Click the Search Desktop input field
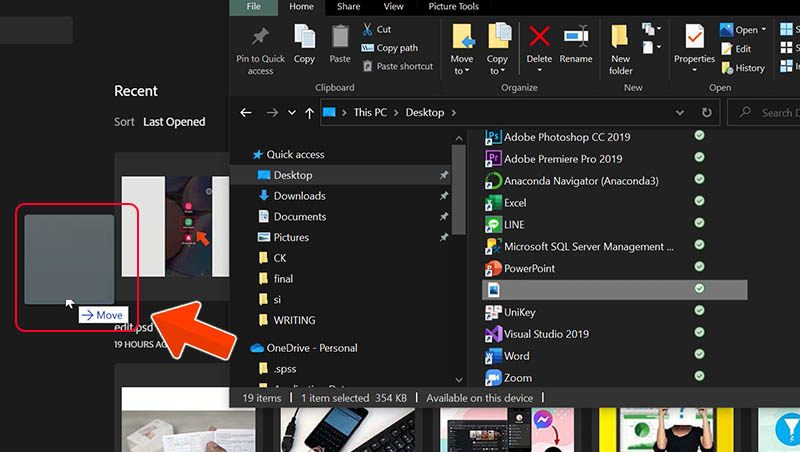Screen dimensions: 800x452 coord(775,113)
